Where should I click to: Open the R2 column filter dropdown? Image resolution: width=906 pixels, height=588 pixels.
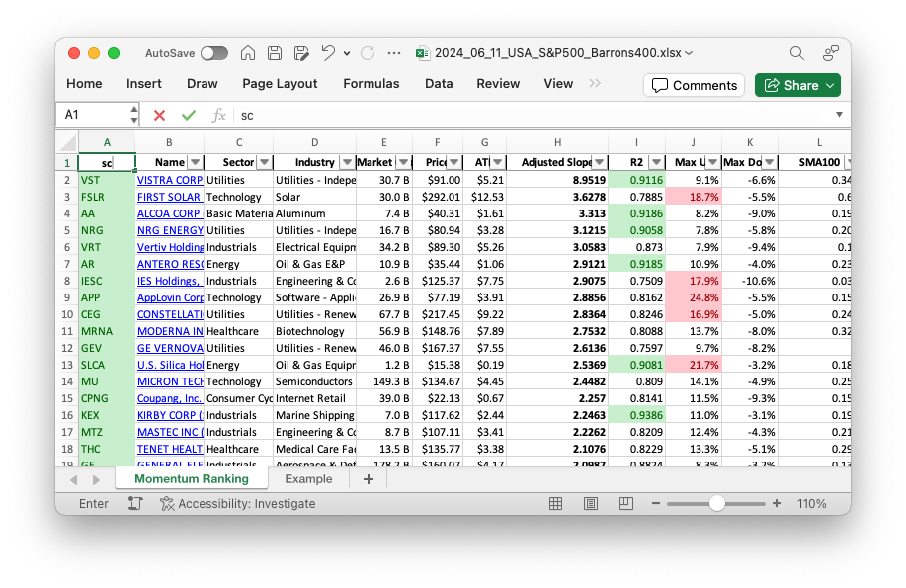[654, 162]
